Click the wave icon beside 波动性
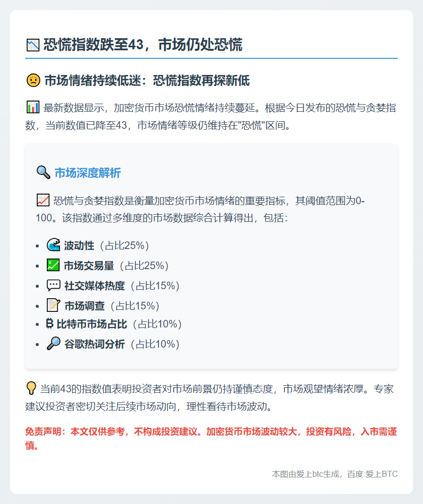This screenshot has width=423, height=504. click(x=53, y=245)
